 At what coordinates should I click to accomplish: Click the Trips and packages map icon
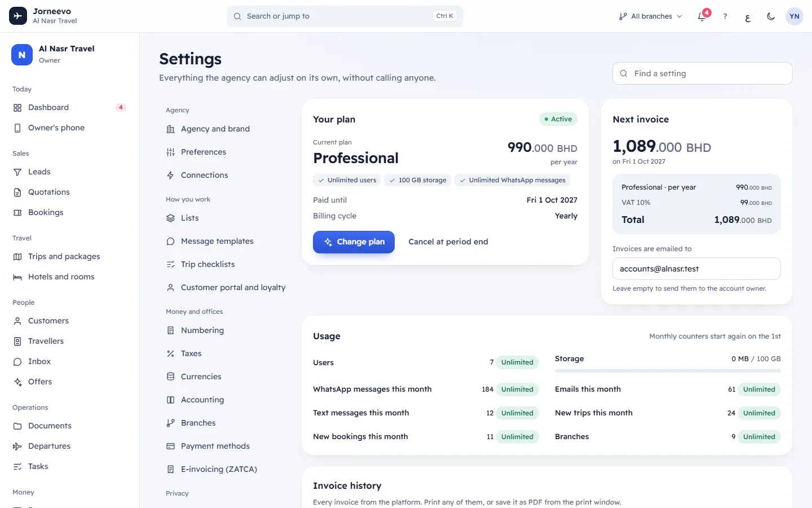[17, 256]
